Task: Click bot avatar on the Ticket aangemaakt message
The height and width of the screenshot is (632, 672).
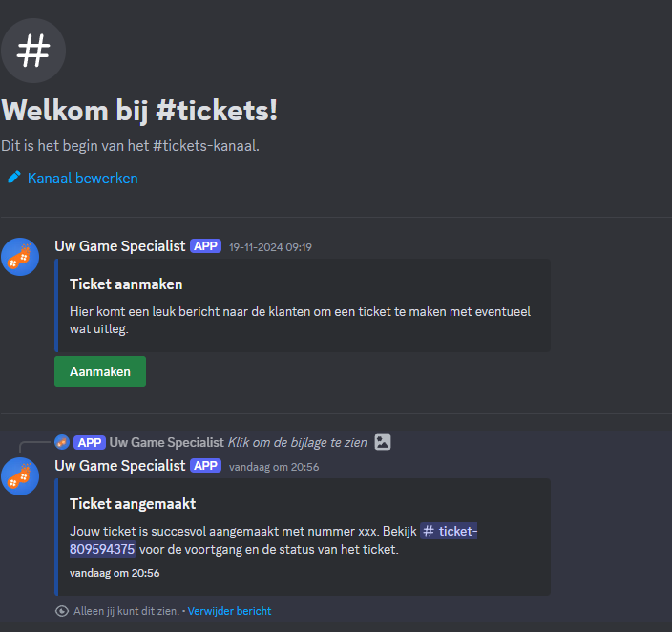Action: point(20,476)
